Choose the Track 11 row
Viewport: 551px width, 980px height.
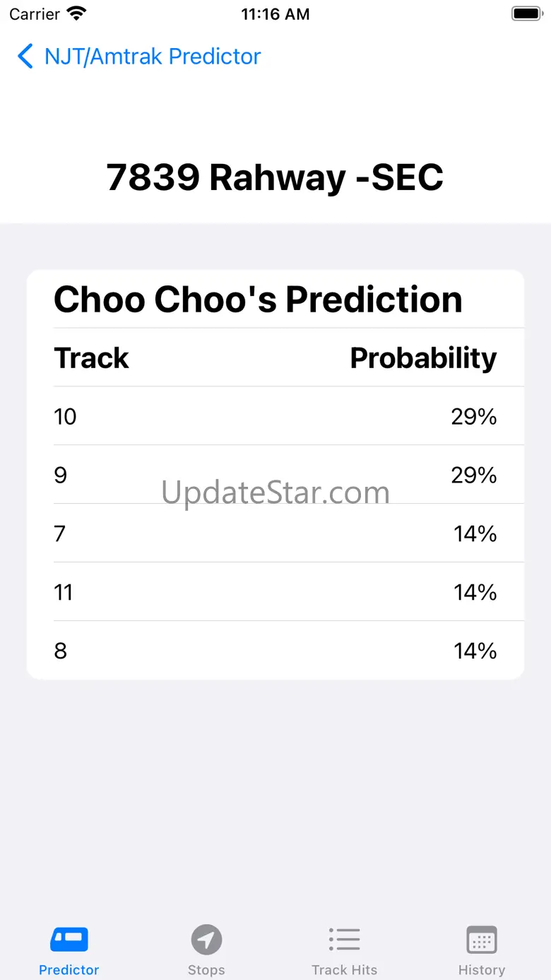point(275,592)
